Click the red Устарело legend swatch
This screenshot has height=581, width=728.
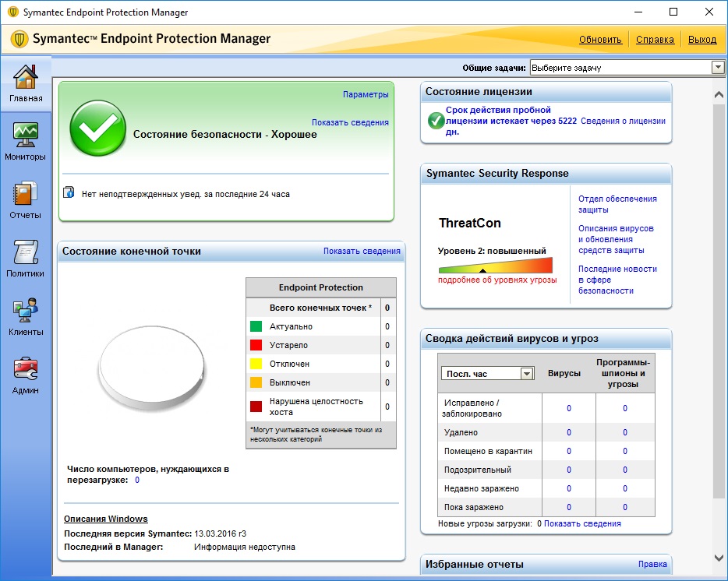pyautogui.click(x=256, y=345)
